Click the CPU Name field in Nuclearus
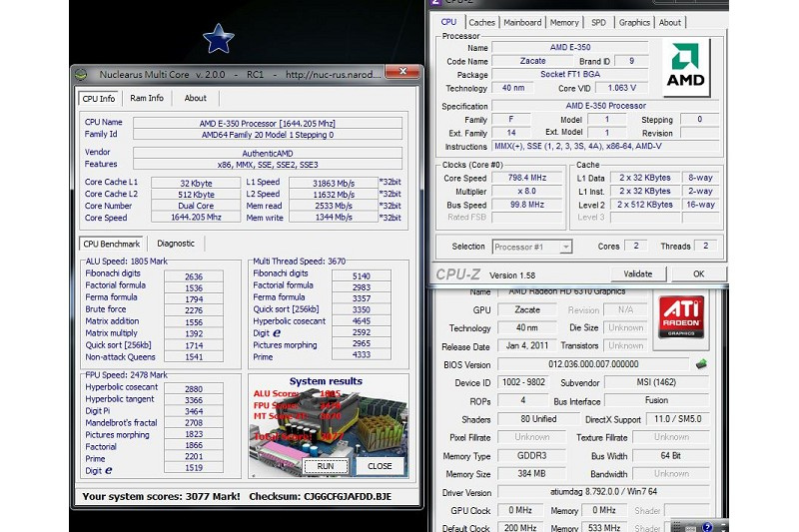799x532 pixels. tap(268, 123)
